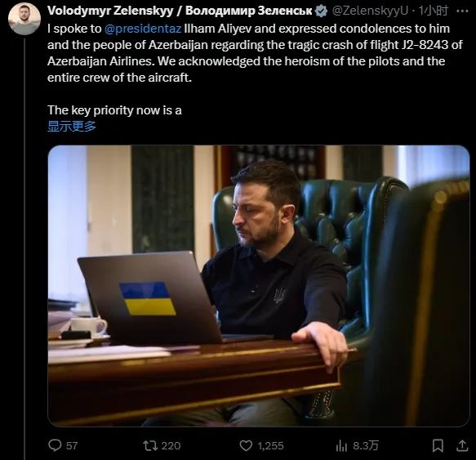Open the 1小时 timestamp

tap(434, 11)
